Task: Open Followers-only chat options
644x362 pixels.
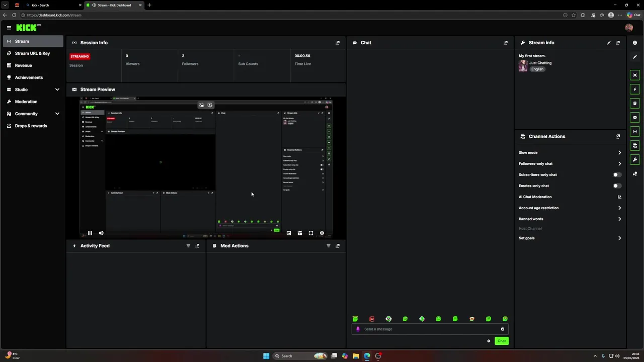Action: (570, 164)
